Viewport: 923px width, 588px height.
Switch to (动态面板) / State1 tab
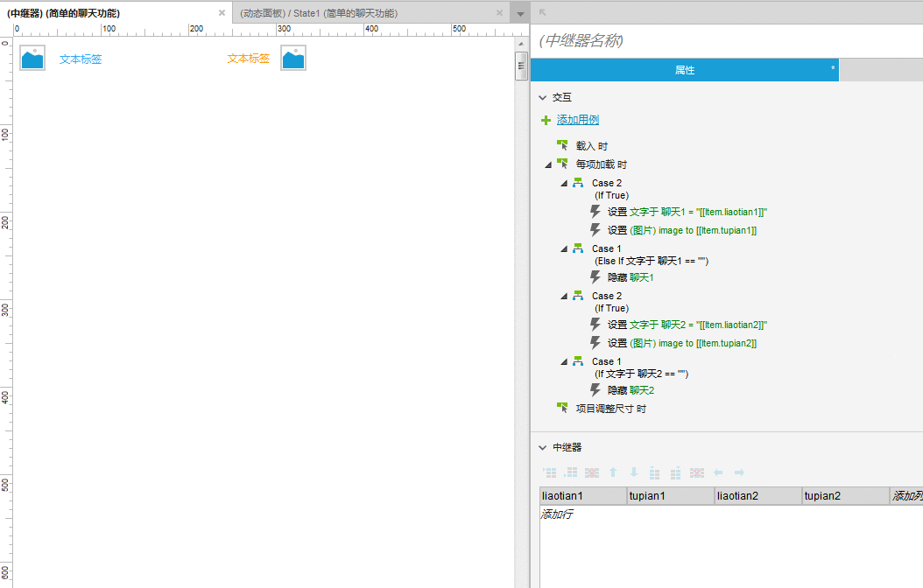pyautogui.click(x=319, y=13)
